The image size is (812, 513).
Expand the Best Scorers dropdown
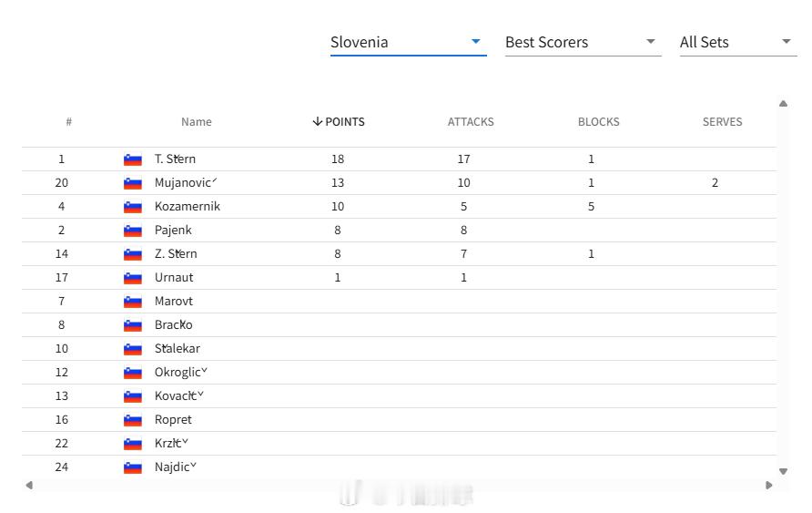pos(584,42)
